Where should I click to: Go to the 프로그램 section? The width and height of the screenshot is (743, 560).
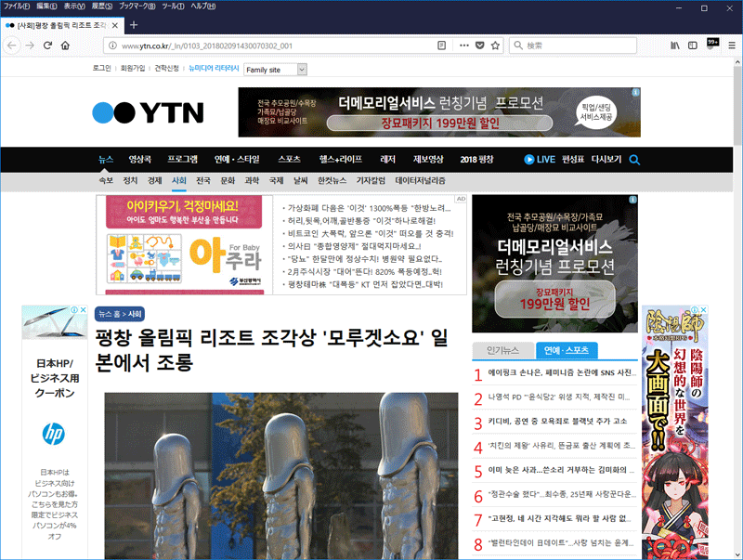[182, 160]
